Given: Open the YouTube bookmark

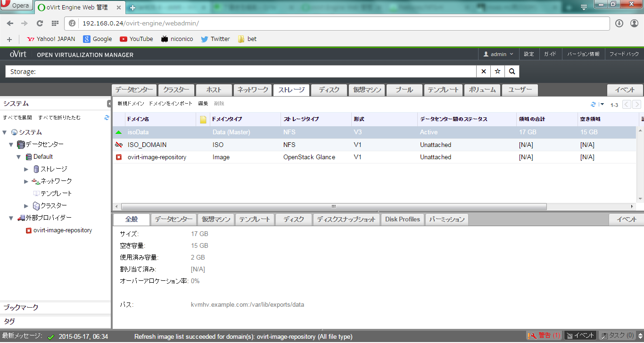Looking at the screenshot, I should [136, 39].
